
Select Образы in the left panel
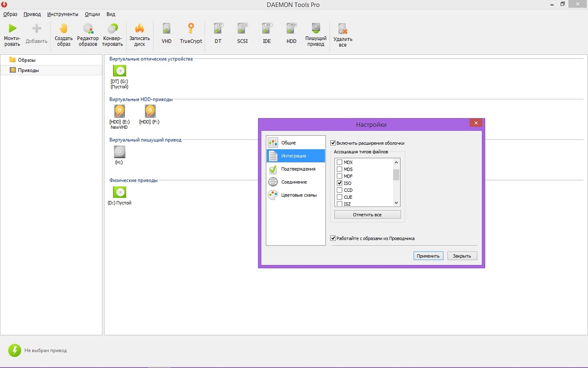(26, 60)
